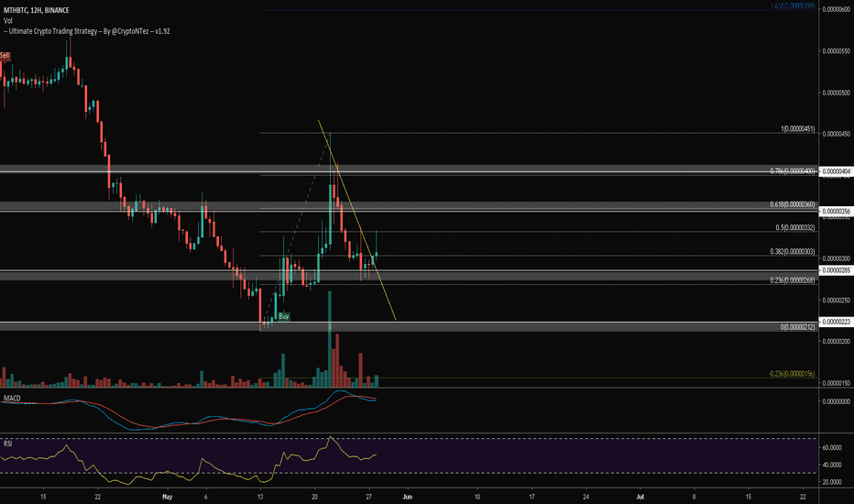Click the 24 date on time axis
854x504 pixels.
[x=586, y=497]
